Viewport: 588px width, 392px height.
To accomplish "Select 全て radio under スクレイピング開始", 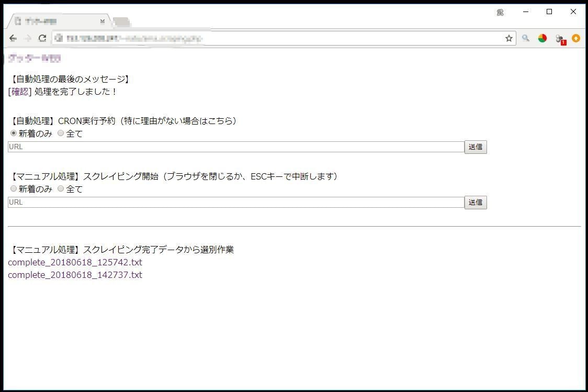I will 61,189.
